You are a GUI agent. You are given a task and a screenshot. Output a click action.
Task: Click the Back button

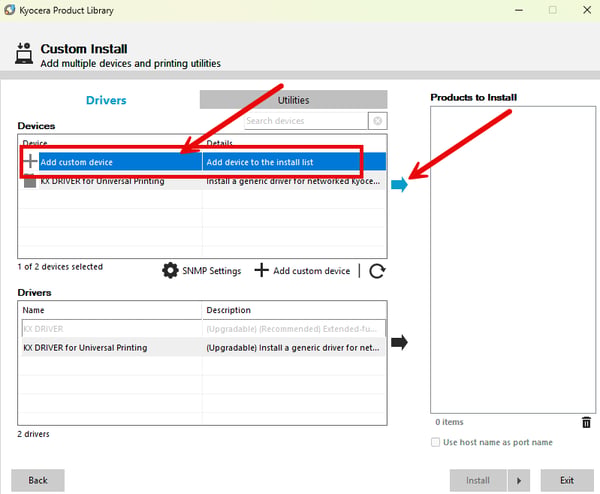click(38, 480)
